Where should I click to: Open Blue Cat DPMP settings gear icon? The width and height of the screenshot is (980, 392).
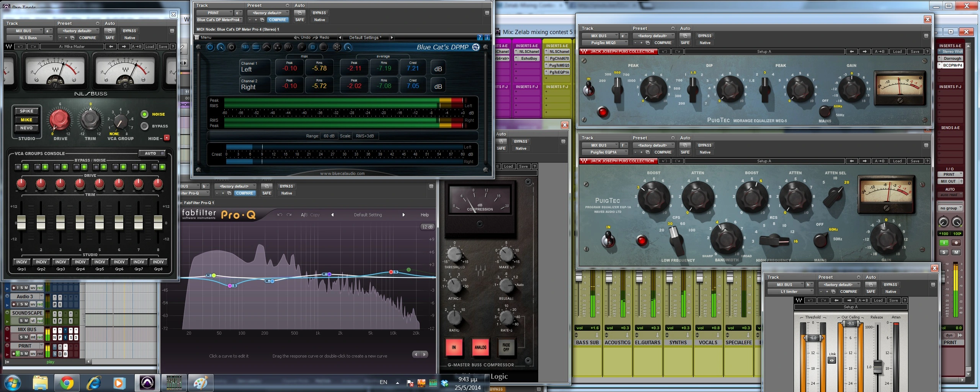[x=232, y=47]
